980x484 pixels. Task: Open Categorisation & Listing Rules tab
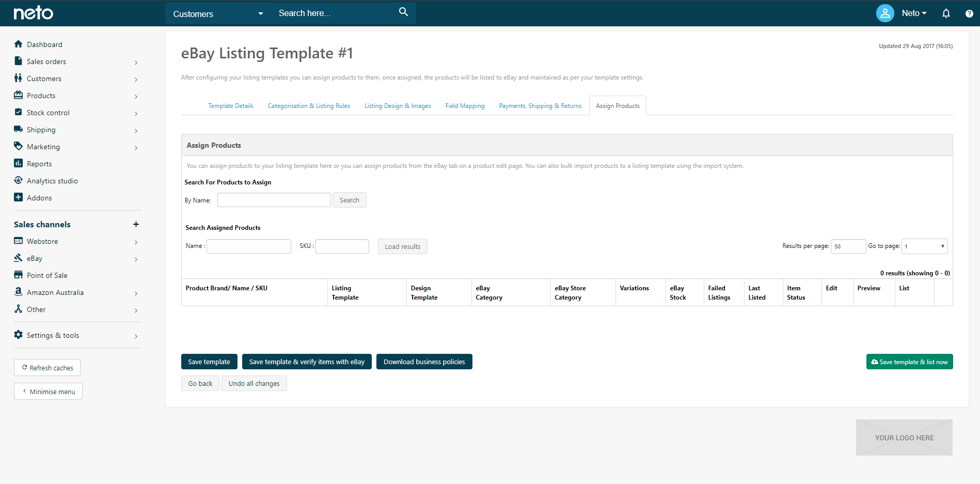click(309, 106)
